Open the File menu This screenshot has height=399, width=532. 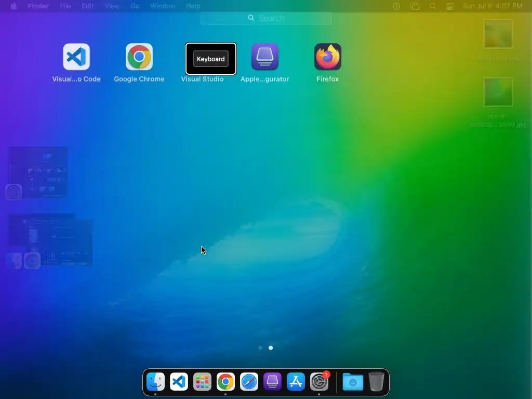(65, 6)
